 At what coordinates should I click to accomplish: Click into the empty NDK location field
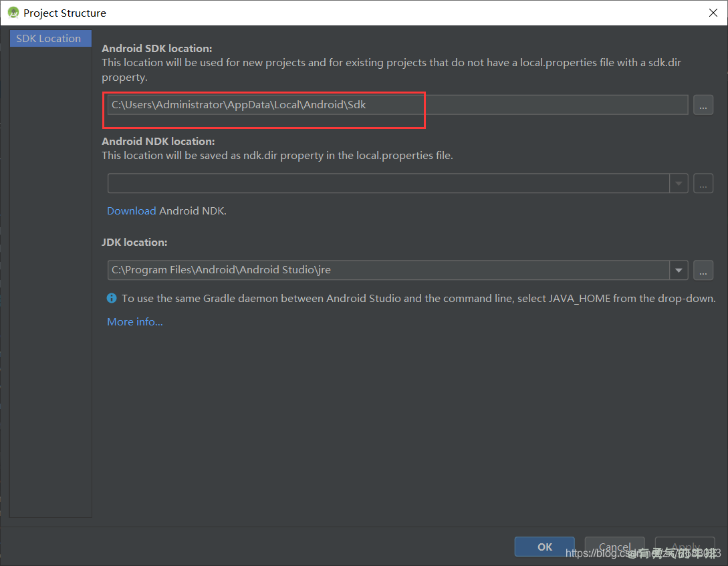point(388,183)
